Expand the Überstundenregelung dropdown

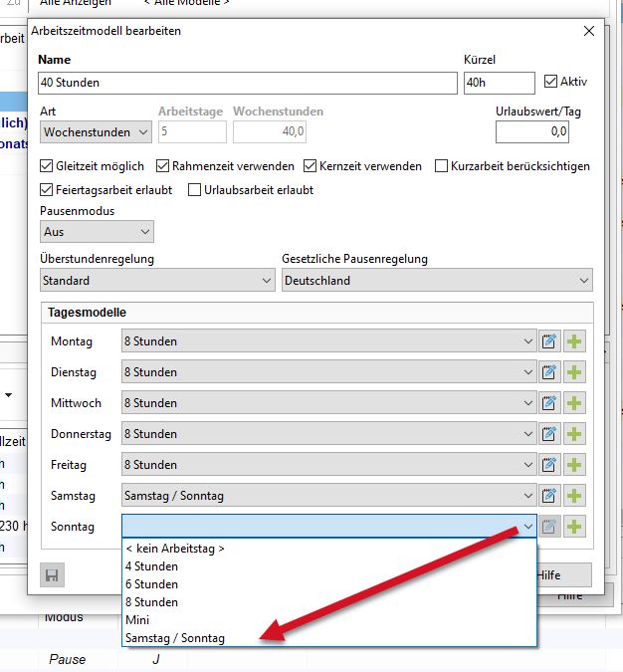pos(157,281)
